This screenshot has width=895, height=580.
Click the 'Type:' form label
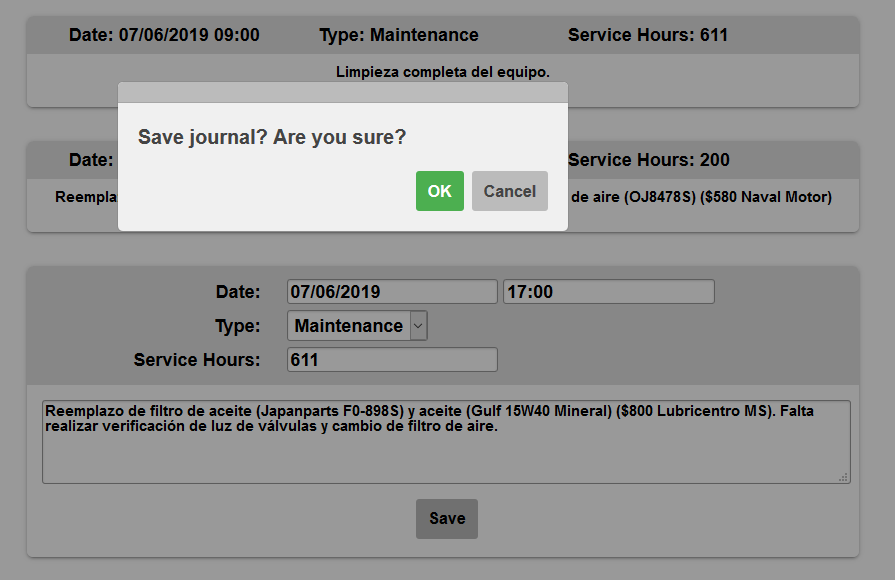pyautogui.click(x=237, y=326)
